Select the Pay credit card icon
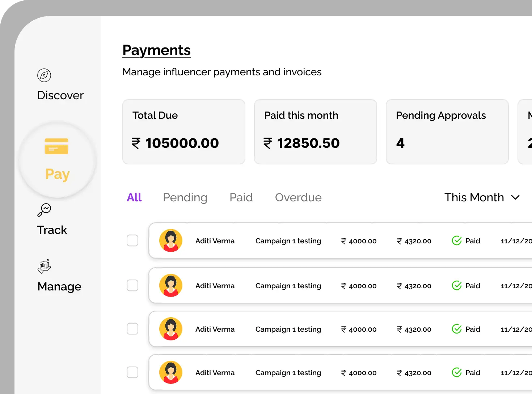 tap(56, 146)
